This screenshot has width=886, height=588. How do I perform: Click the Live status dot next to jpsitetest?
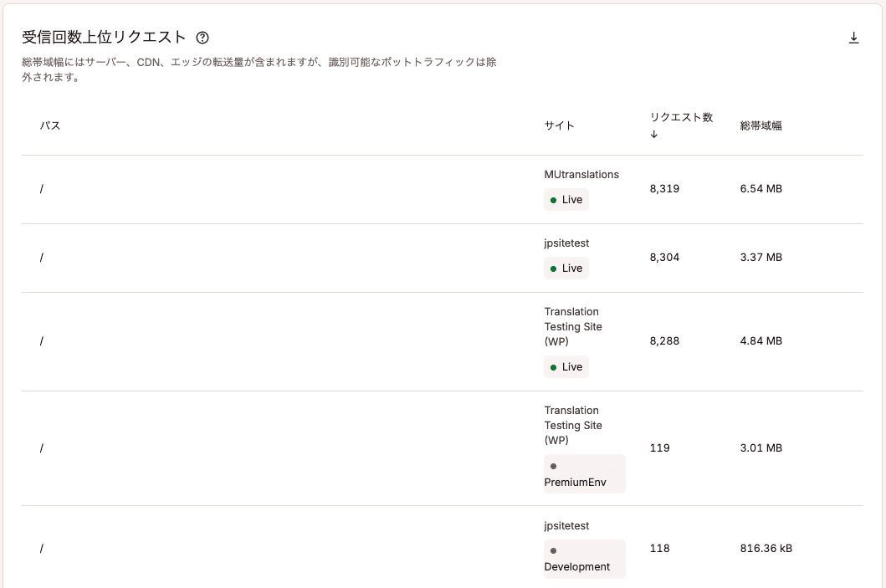[553, 268]
